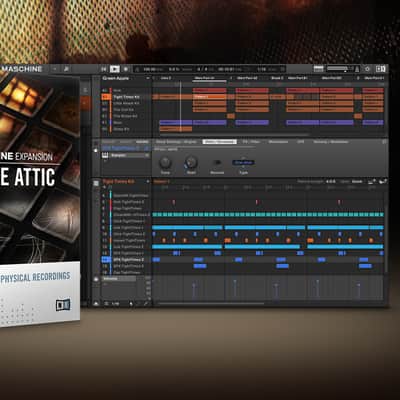This screenshot has height=400, width=400.
Task: Click the Play transport button
Action: point(115,69)
